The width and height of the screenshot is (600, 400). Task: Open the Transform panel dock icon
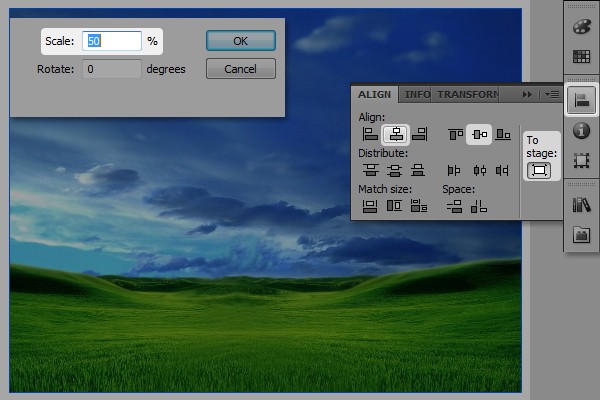(582, 161)
